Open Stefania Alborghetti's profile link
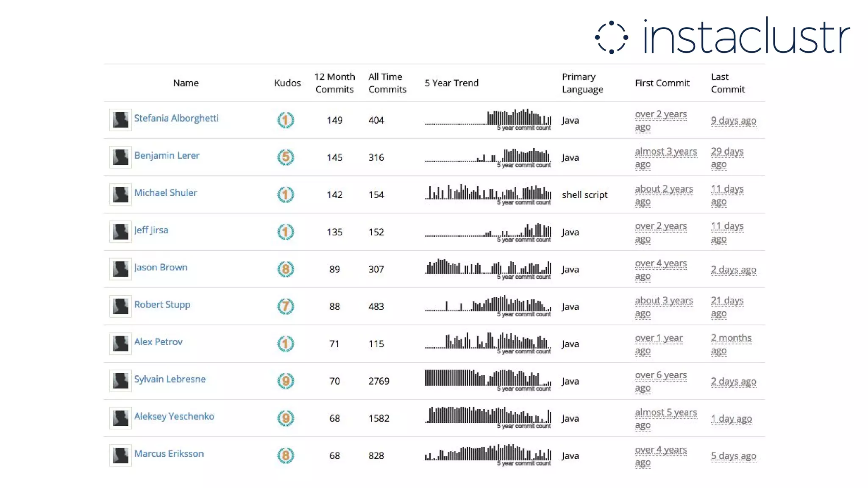This screenshot has height=488, width=868. (x=176, y=118)
